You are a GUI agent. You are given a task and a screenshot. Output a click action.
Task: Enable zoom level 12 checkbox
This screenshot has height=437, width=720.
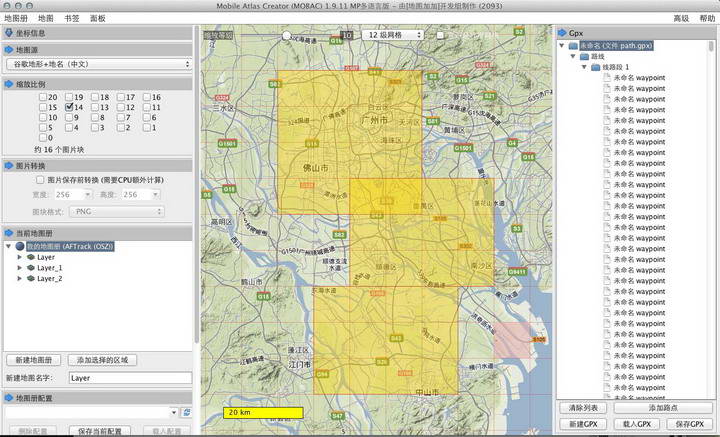pos(120,107)
